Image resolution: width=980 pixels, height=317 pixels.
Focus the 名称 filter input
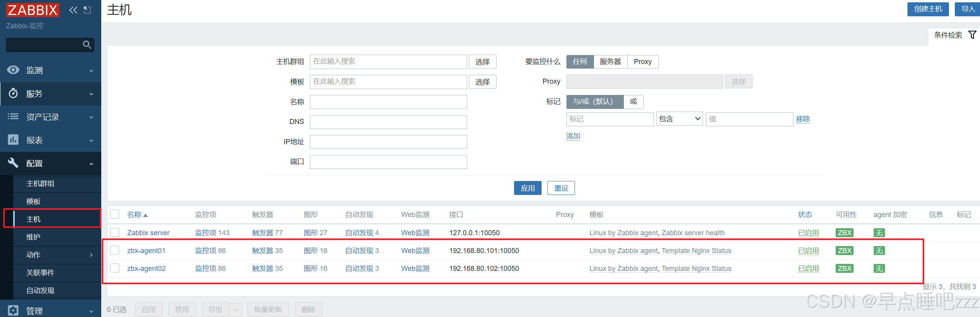tap(388, 102)
